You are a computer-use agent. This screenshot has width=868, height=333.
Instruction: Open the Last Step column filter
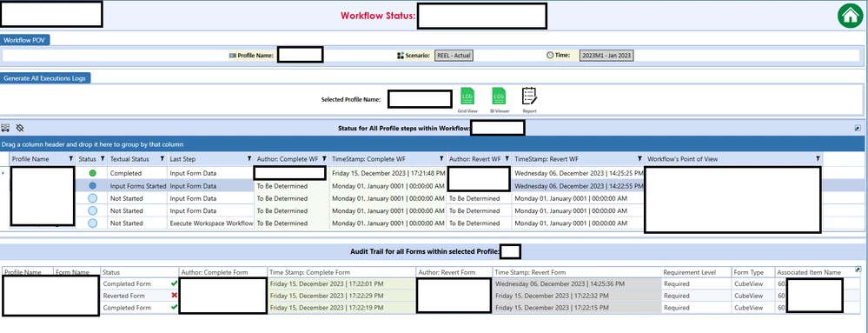(x=249, y=159)
